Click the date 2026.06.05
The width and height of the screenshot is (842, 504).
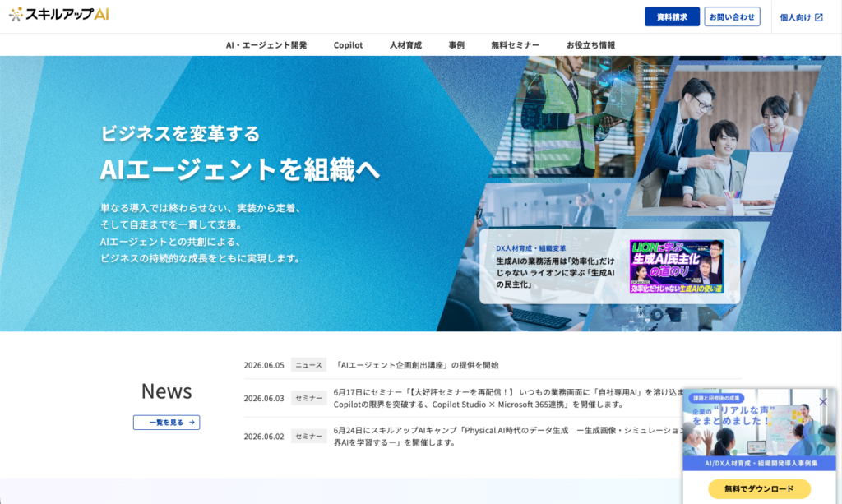264,365
